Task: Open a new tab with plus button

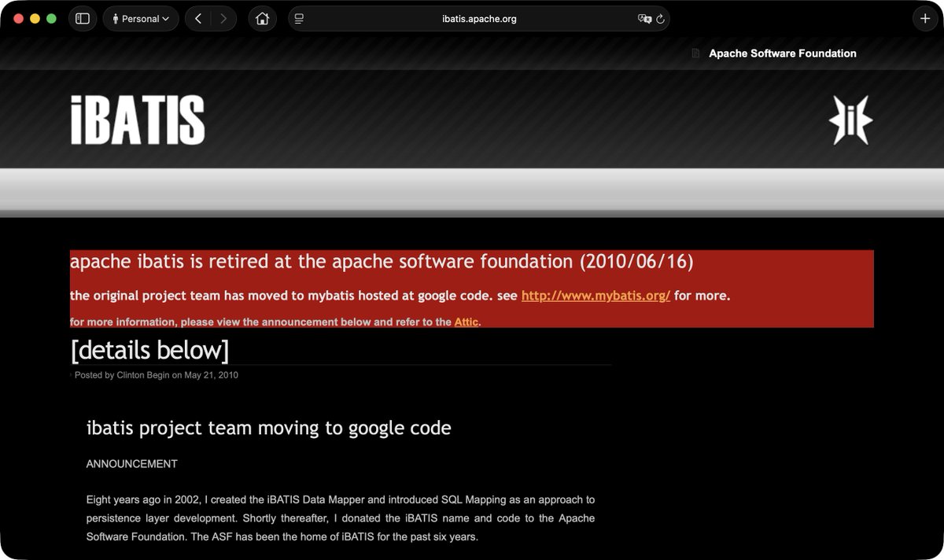Action: point(925,18)
